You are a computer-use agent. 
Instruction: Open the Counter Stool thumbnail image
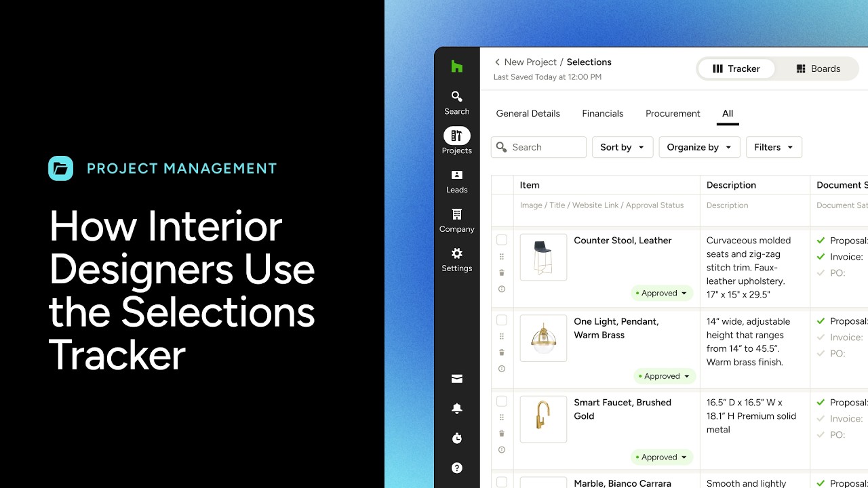(543, 257)
